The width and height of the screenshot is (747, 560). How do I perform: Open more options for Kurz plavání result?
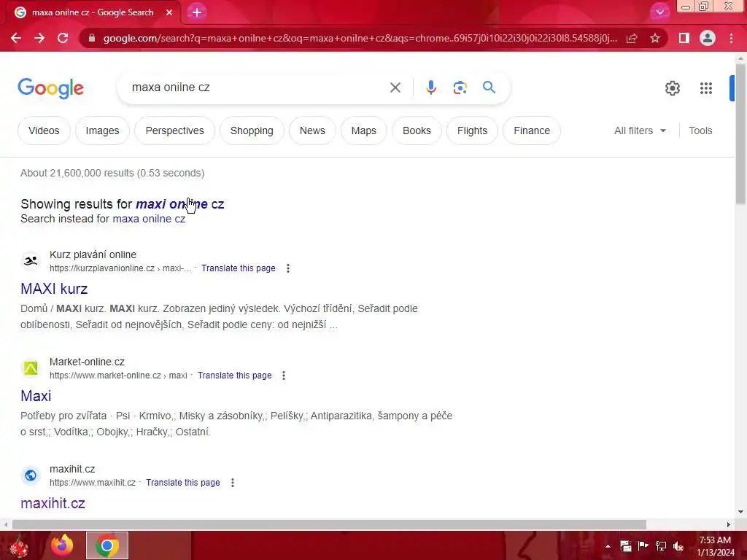click(x=287, y=268)
